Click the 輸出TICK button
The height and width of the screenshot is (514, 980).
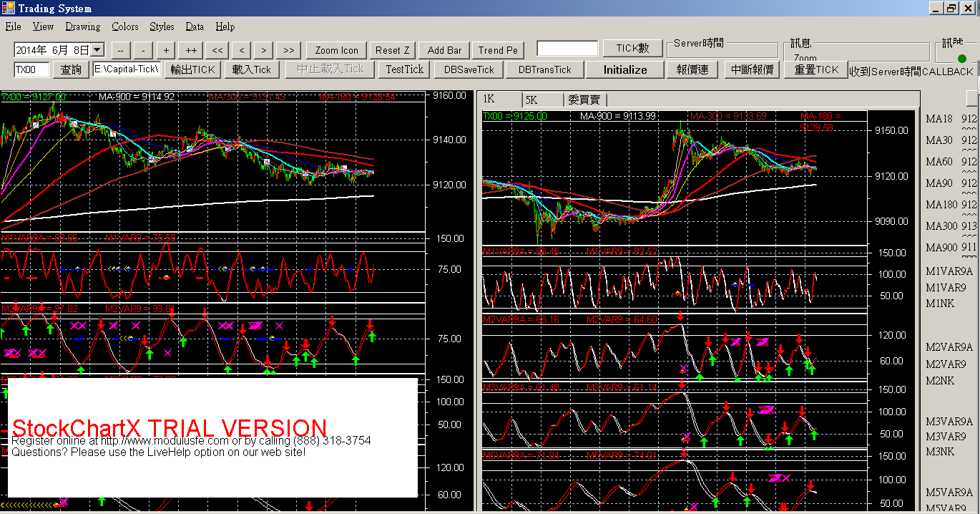point(192,69)
